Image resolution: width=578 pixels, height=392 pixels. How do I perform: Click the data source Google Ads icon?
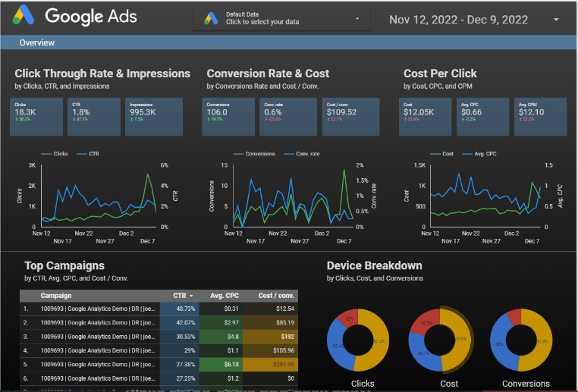click(x=211, y=18)
